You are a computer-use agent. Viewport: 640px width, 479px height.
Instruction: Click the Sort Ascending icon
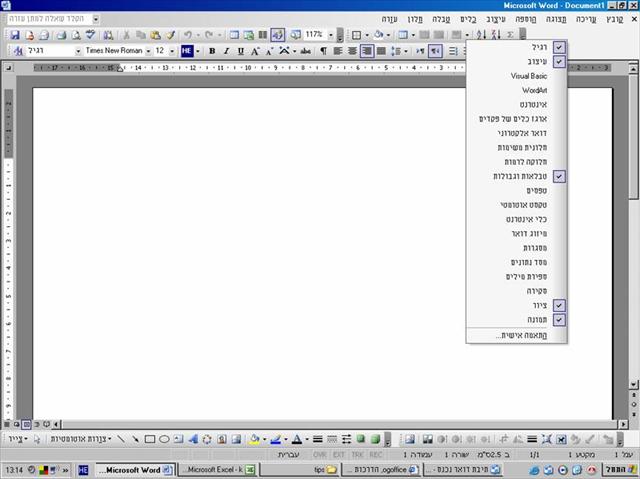tap(482, 35)
